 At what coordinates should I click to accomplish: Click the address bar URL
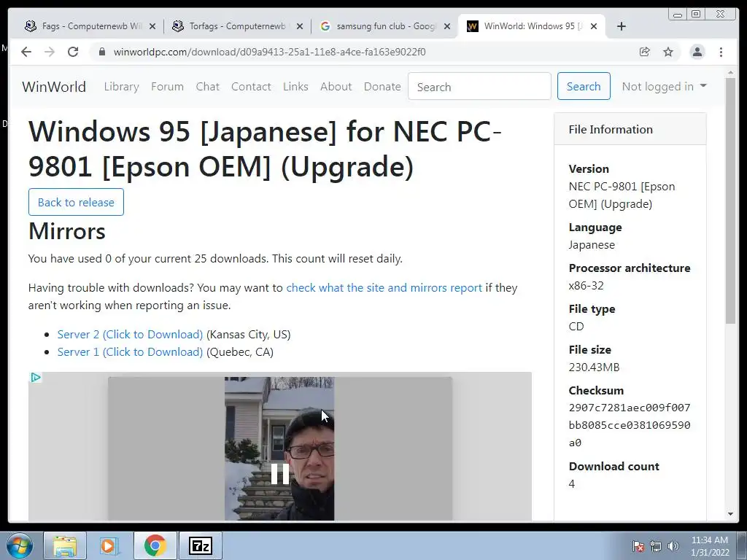click(270, 52)
